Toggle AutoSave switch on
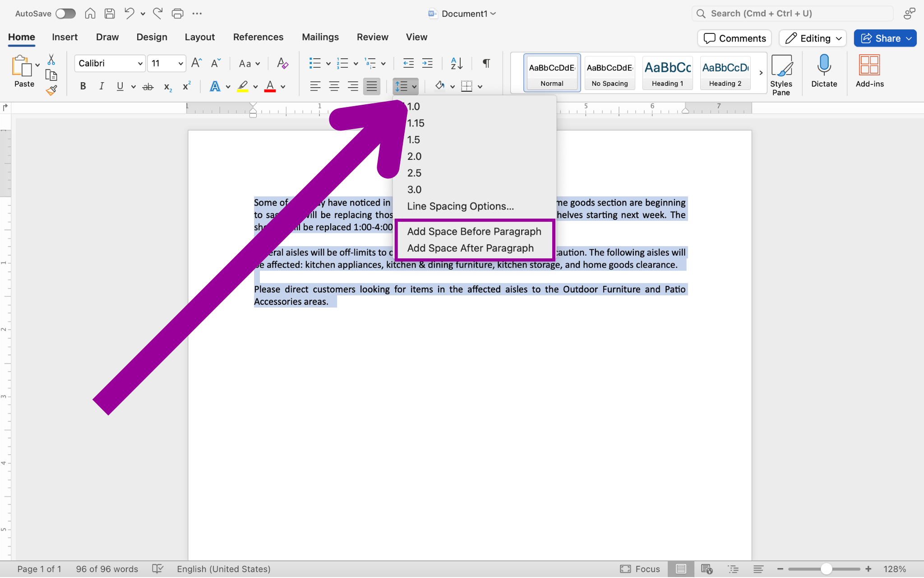924x578 pixels. point(66,14)
